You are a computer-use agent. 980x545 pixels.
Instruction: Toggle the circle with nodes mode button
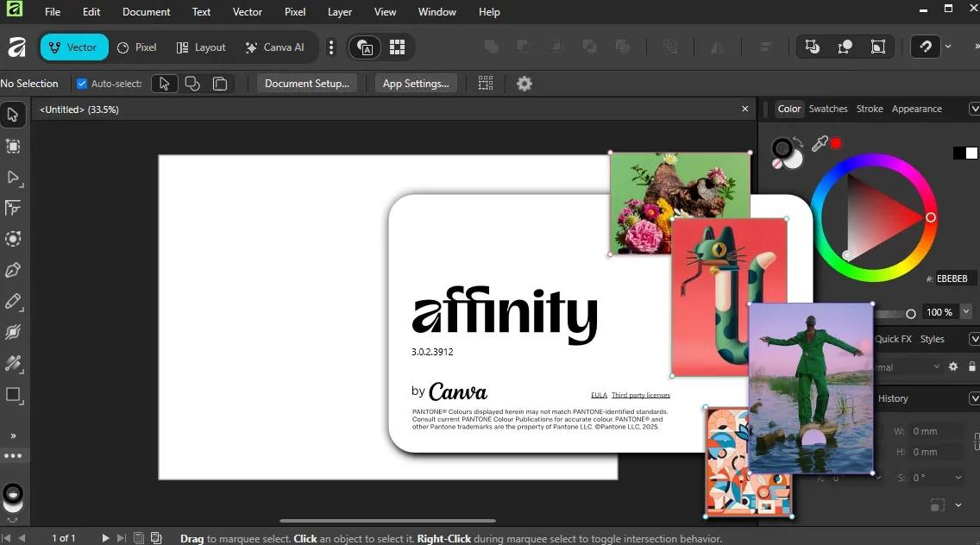(x=845, y=47)
